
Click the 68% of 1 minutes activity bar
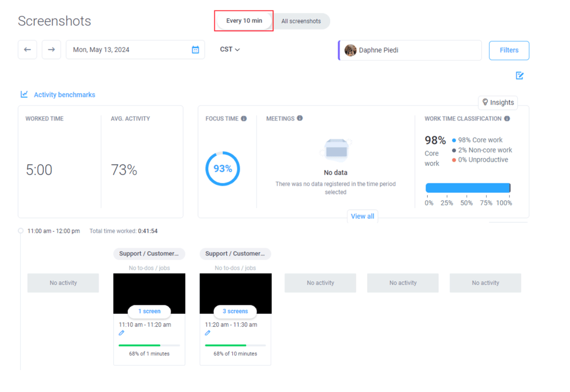click(150, 345)
